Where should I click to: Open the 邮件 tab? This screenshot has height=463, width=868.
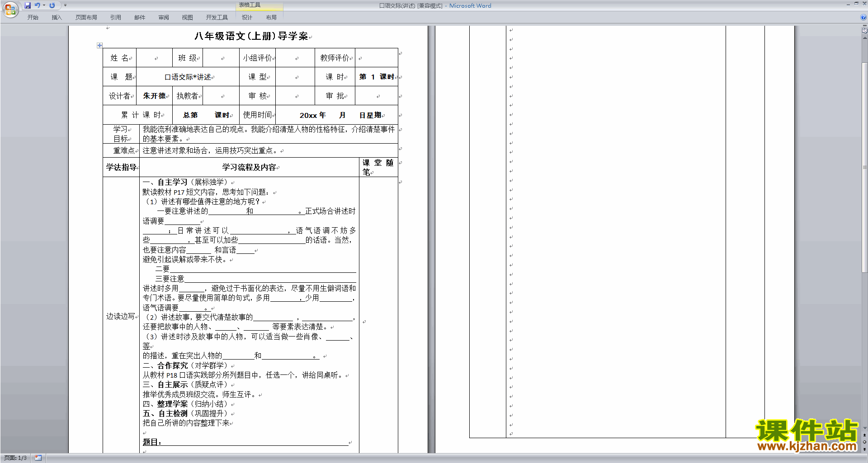point(140,18)
